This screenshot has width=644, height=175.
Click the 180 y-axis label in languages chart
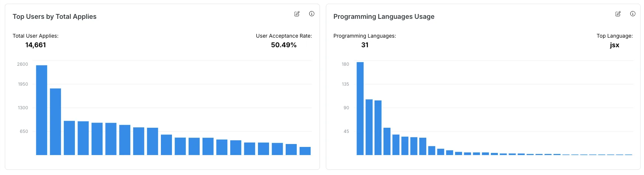345,64
